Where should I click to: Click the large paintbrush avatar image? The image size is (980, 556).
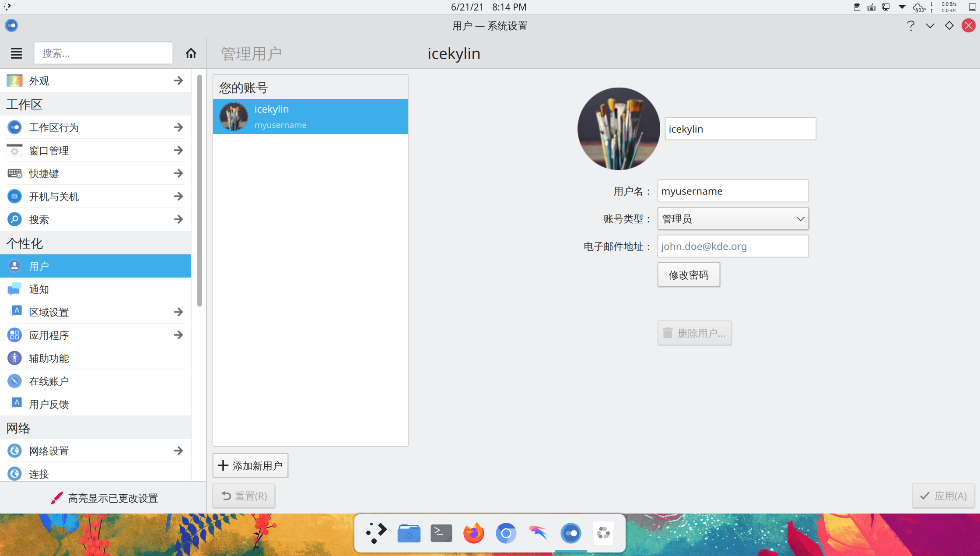point(619,129)
